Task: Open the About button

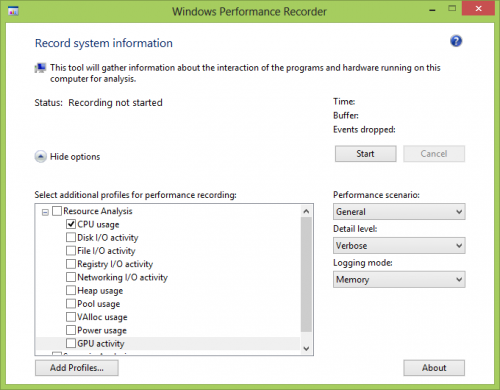Action: pyautogui.click(x=434, y=368)
